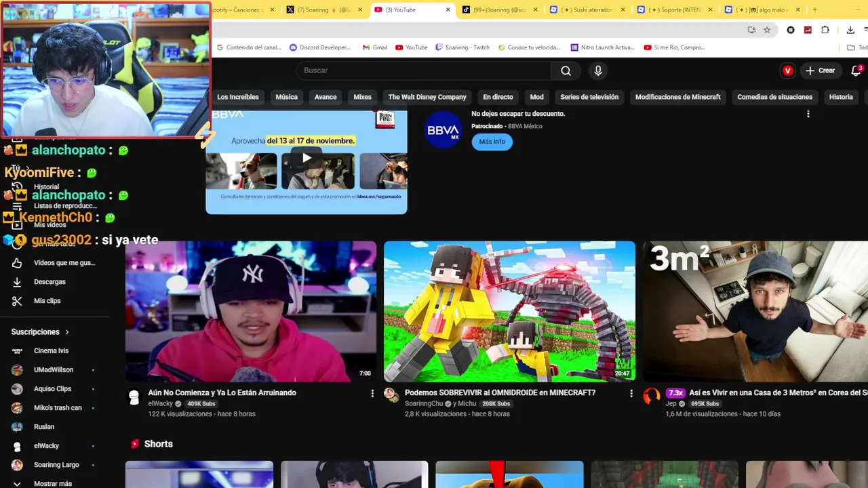Open the Si me Río, Compro bookmark
The image size is (868, 488).
coord(675,47)
